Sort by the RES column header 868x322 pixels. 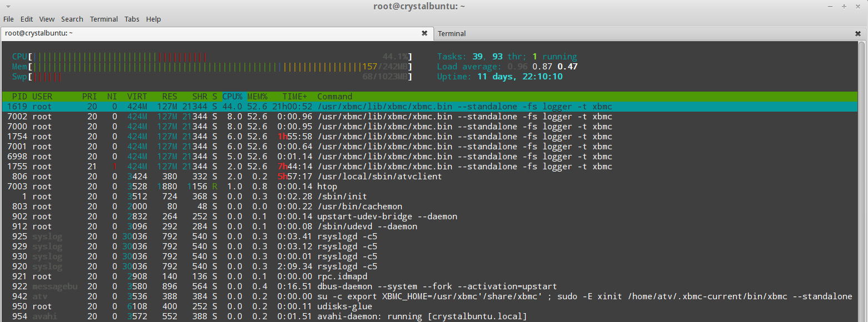click(170, 97)
